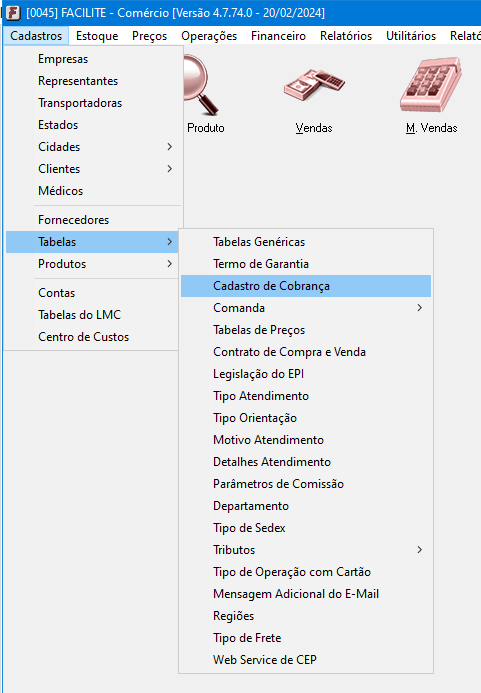
Task: Open the Utilitários menu
Action: [411, 36]
